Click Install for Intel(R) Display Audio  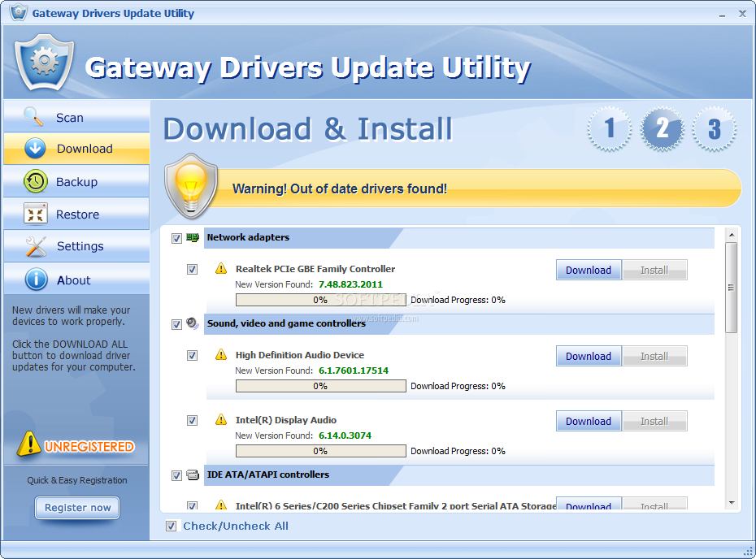654,421
